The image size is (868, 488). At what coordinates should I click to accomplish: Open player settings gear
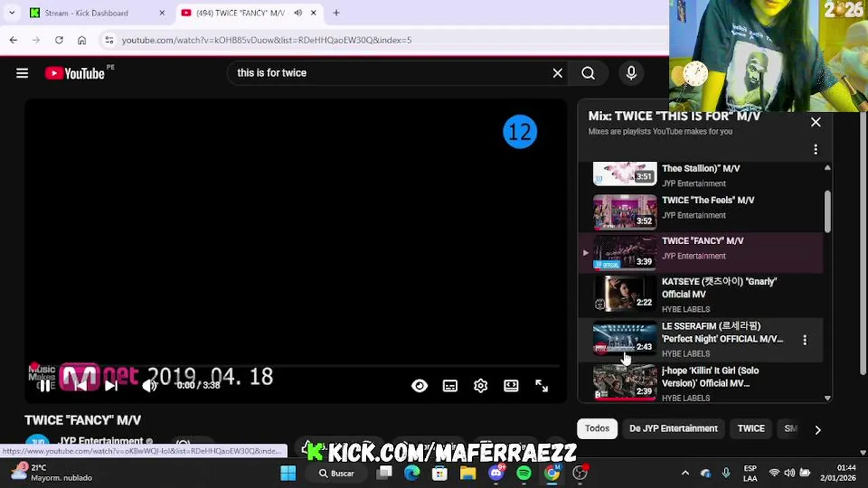pyautogui.click(x=481, y=386)
